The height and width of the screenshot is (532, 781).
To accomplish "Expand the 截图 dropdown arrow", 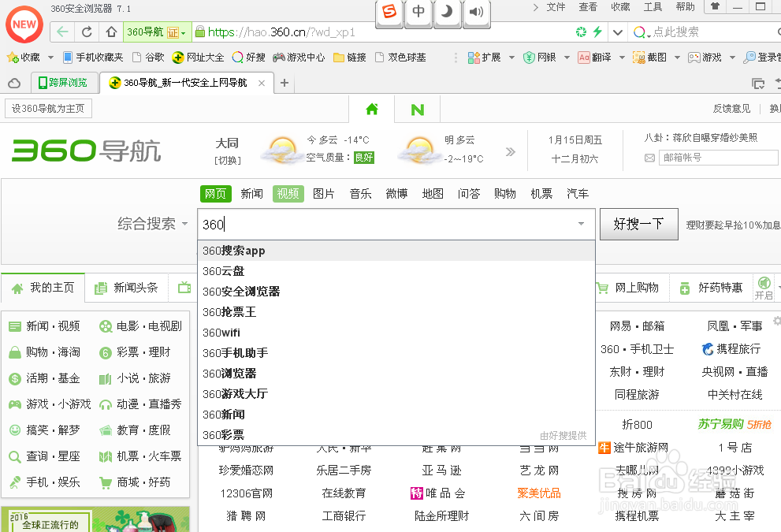I will pos(676,58).
